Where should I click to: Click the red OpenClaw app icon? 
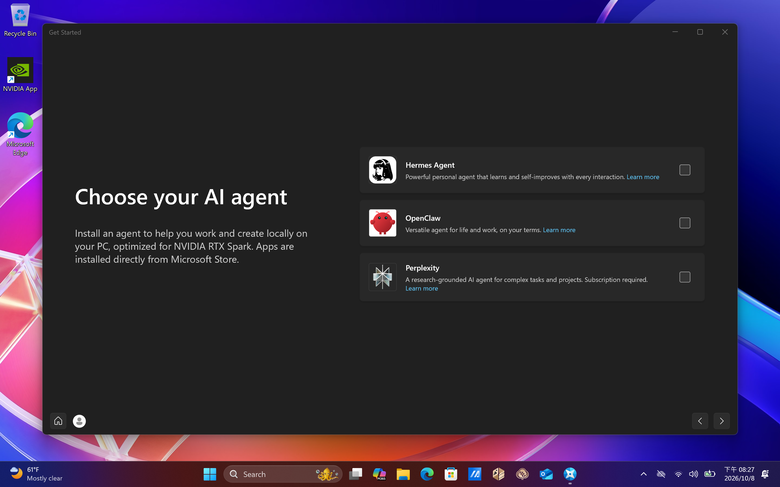[x=383, y=222]
